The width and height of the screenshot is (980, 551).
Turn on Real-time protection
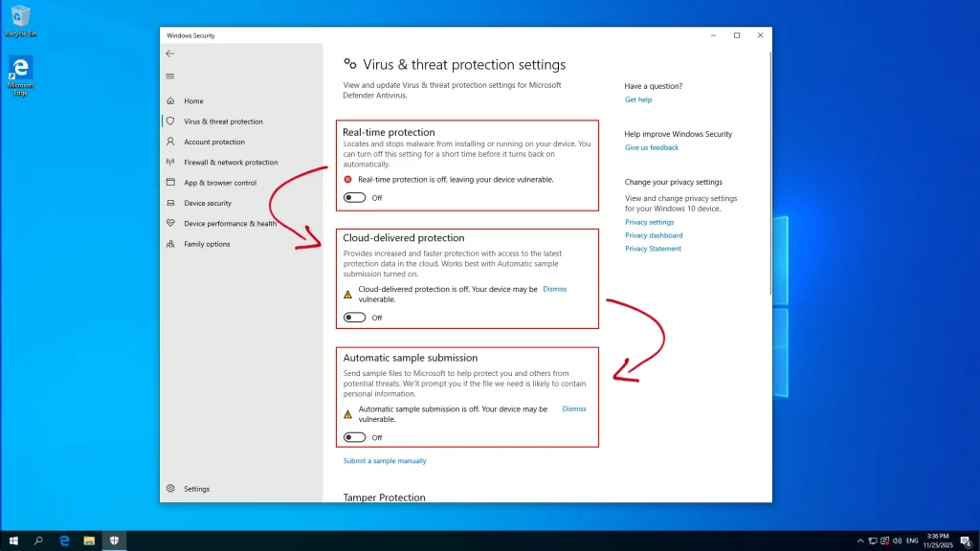click(x=354, y=196)
